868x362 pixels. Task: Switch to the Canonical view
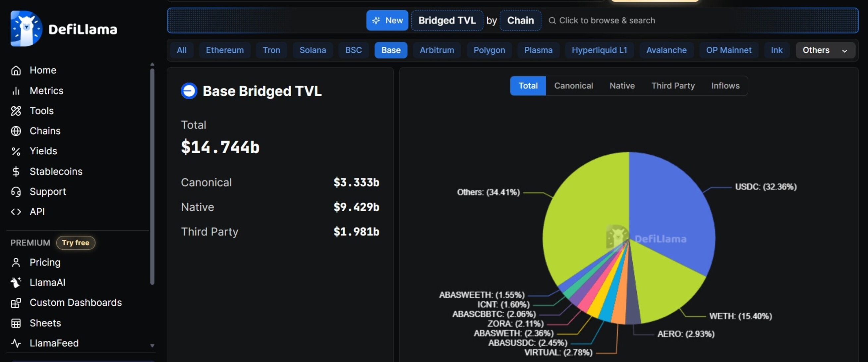pyautogui.click(x=573, y=85)
